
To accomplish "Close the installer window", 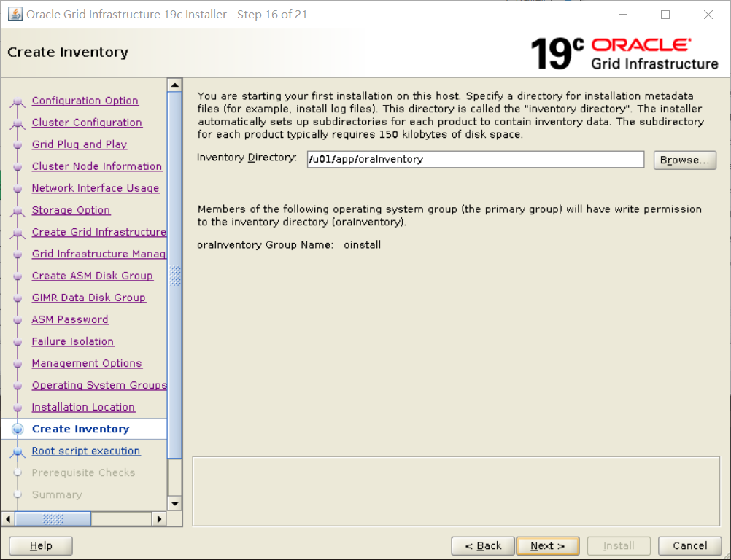I will pyautogui.click(x=708, y=15).
